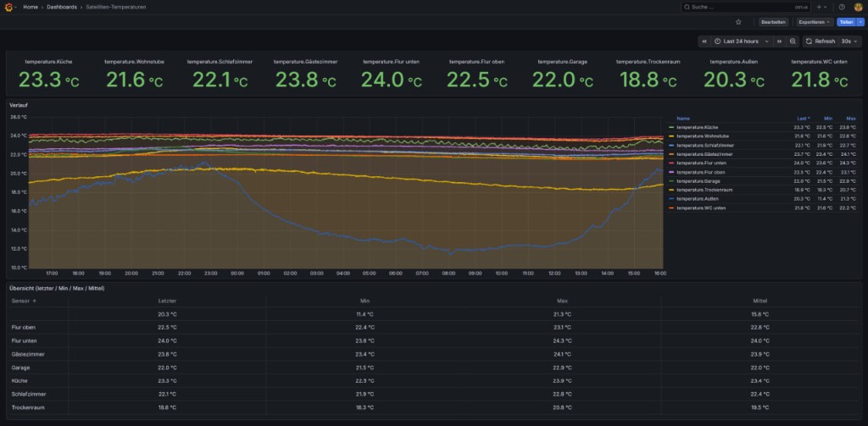
Task: Go to Dashboards in the breadcrumb
Action: pyautogui.click(x=62, y=7)
